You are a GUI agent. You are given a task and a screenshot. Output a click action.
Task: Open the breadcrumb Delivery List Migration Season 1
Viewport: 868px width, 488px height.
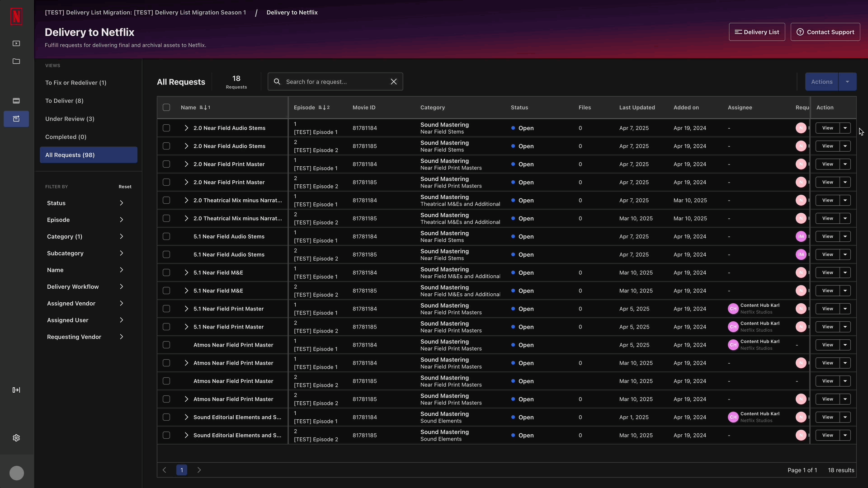coord(145,13)
